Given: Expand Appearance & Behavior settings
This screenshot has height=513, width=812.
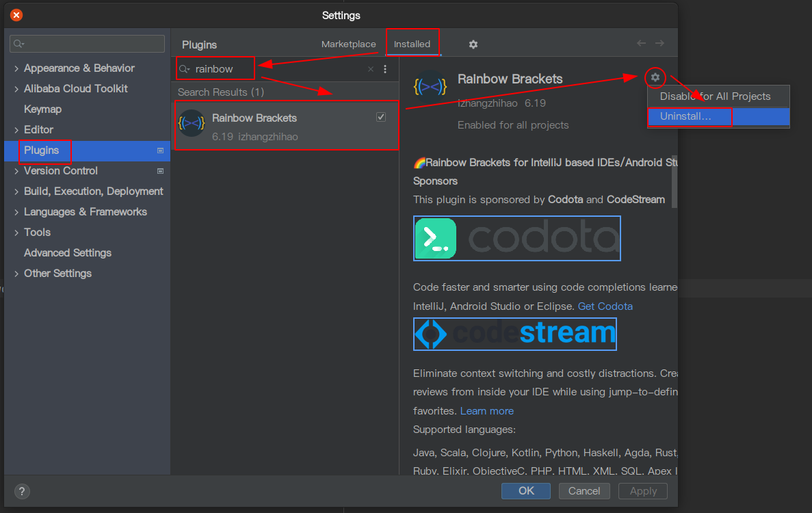Looking at the screenshot, I should click(x=16, y=68).
